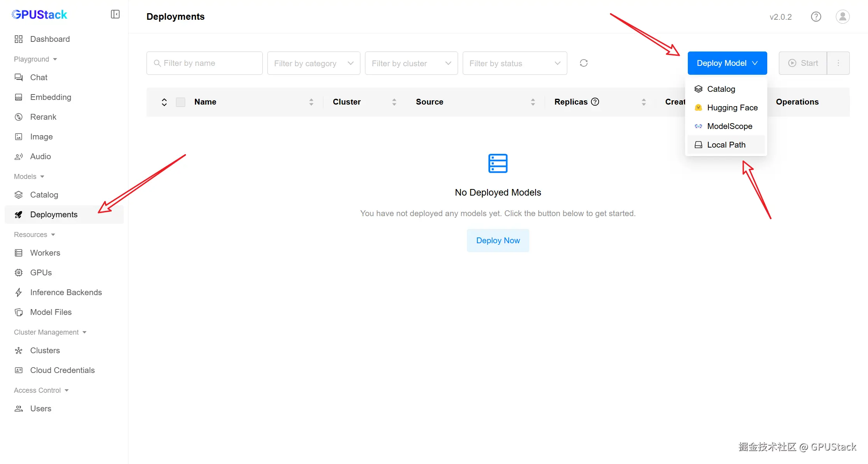This screenshot has height=464, width=868.
Task: Click the refresh icon beside the filters
Action: (584, 63)
